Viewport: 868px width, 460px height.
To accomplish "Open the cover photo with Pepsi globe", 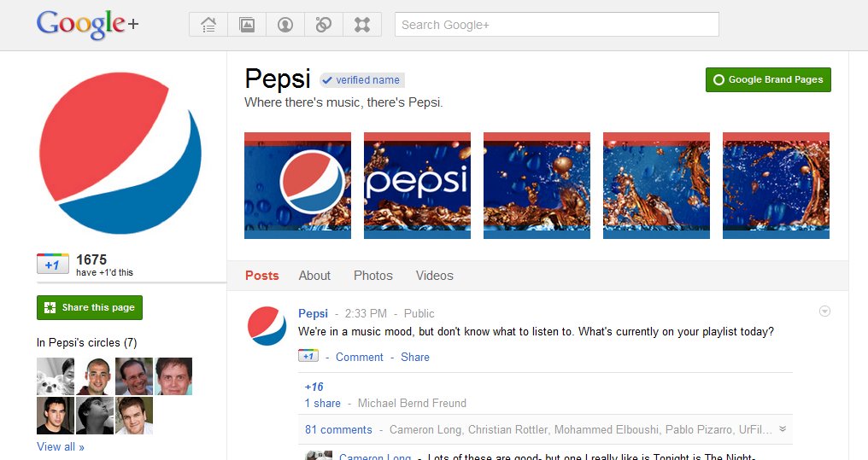I will [x=298, y=186].
